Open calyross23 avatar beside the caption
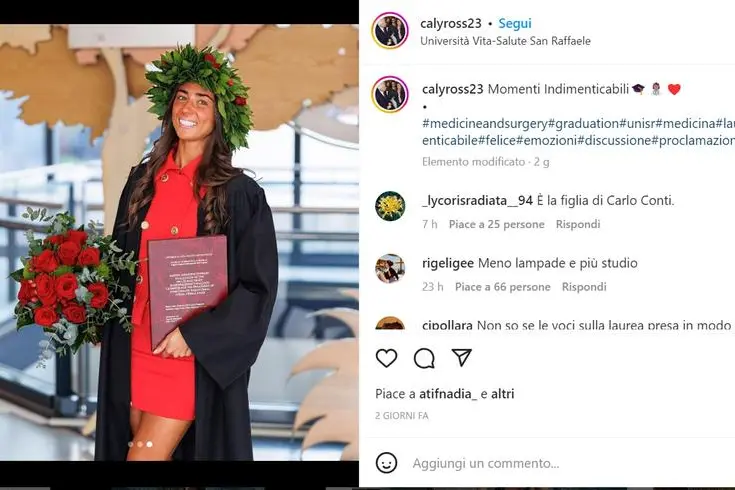 click(x=390, y=94)
